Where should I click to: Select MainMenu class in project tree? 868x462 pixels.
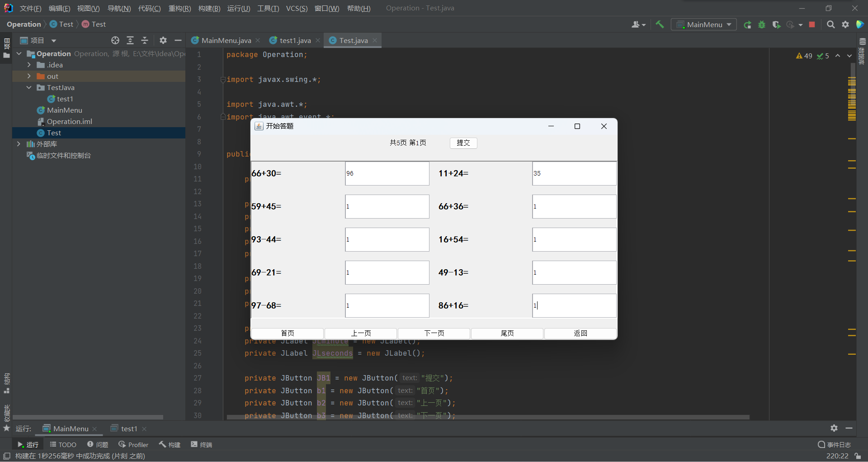64,110
